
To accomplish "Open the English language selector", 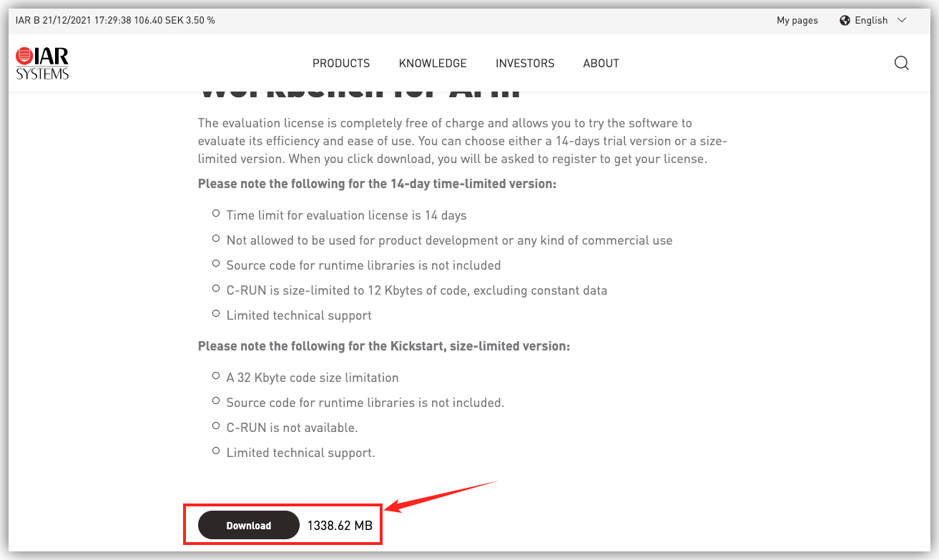I will click(x=871, y=20).
